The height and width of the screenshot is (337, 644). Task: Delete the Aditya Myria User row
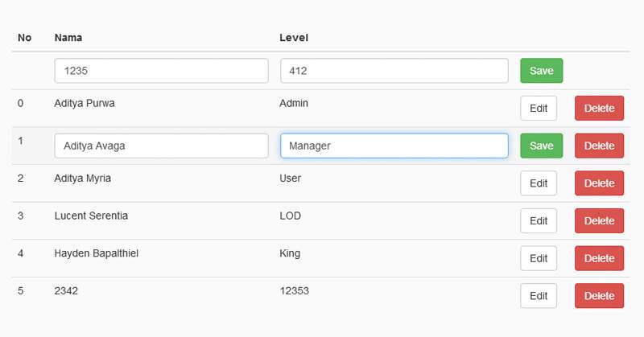tap(599, 183)
